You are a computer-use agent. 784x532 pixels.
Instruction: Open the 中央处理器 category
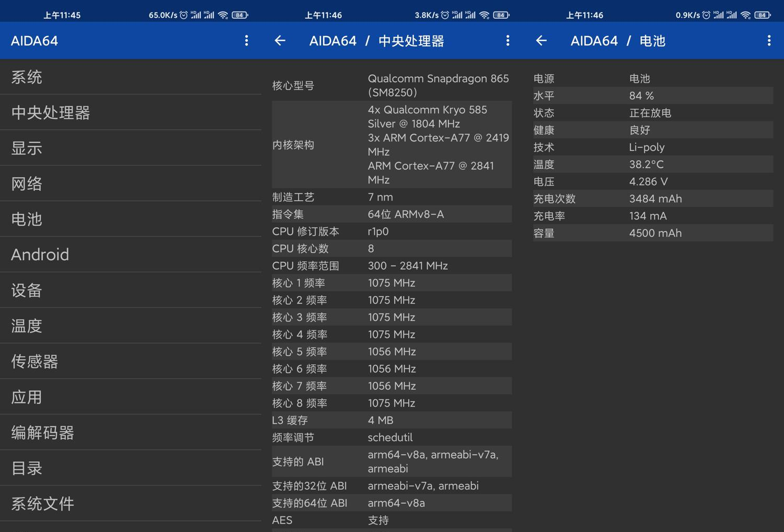pos(131,113)
